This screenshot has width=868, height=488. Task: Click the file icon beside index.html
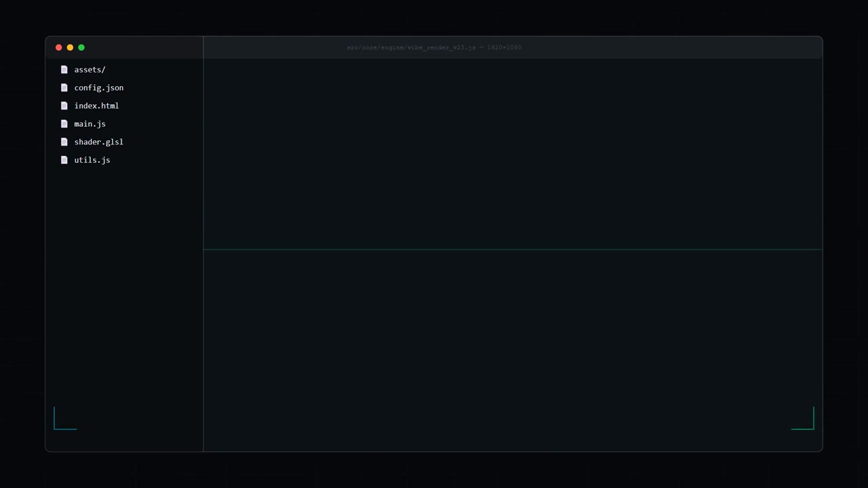pyautogui.click(x=64, y=106)
